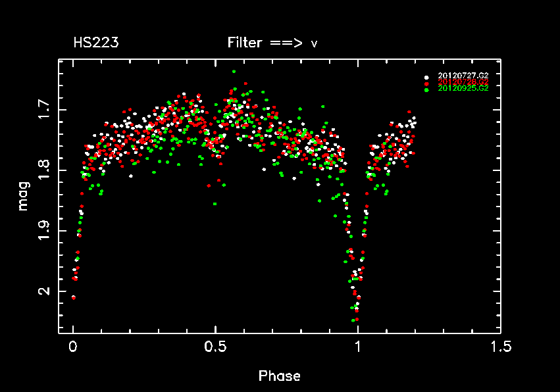Click the 'Filter ==> v' header text

tap(272, 43)
